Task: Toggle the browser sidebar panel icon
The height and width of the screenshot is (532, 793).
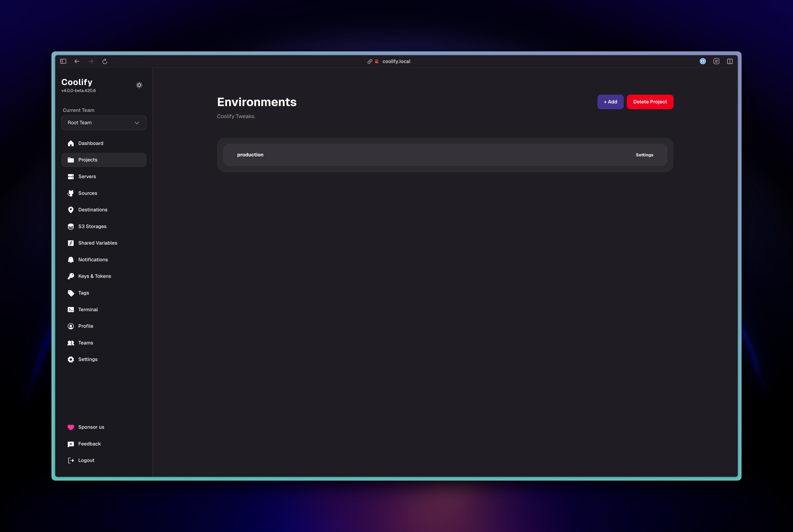Action: (63, 61)
